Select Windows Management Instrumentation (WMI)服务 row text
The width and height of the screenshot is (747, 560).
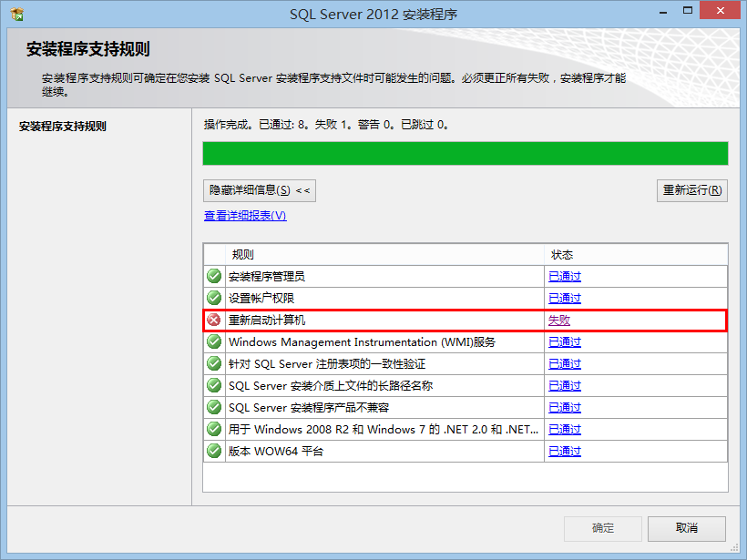[x=362, y=341]
